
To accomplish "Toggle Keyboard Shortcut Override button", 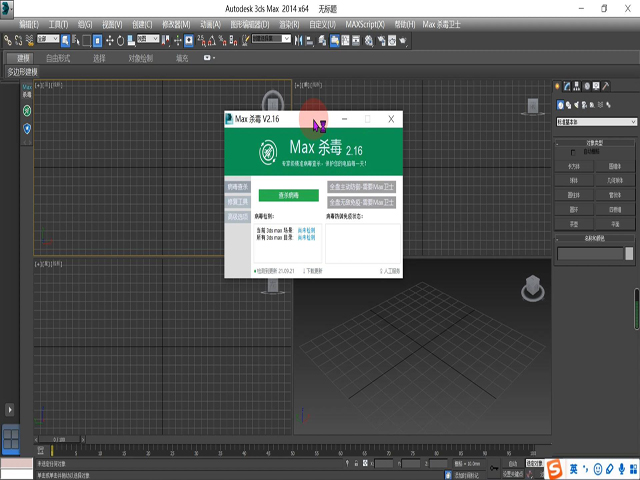I will coord(189,40).
